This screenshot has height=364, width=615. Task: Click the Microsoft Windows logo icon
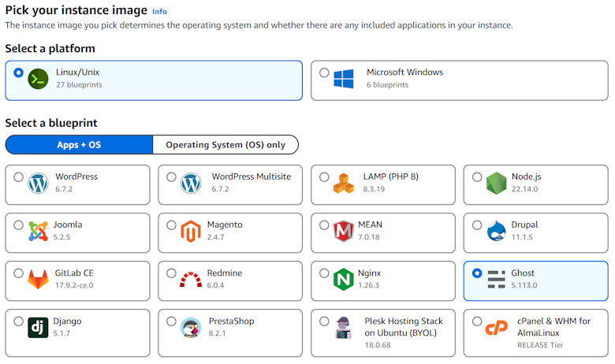(343, 79)
